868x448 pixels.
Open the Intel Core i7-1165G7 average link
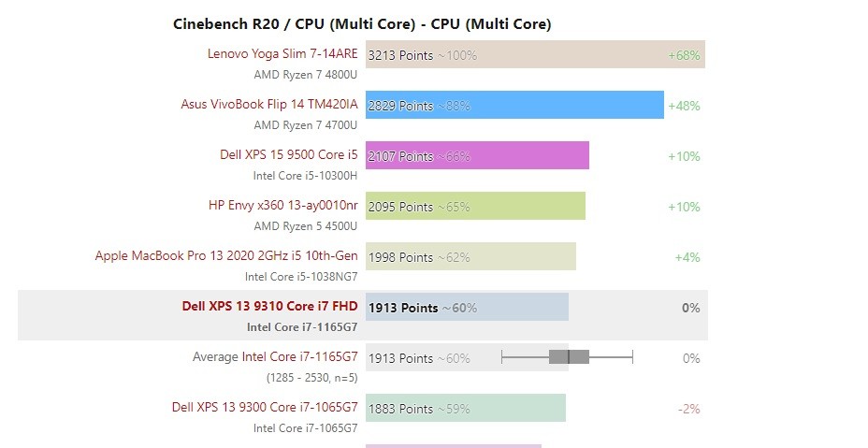point(299,356)
